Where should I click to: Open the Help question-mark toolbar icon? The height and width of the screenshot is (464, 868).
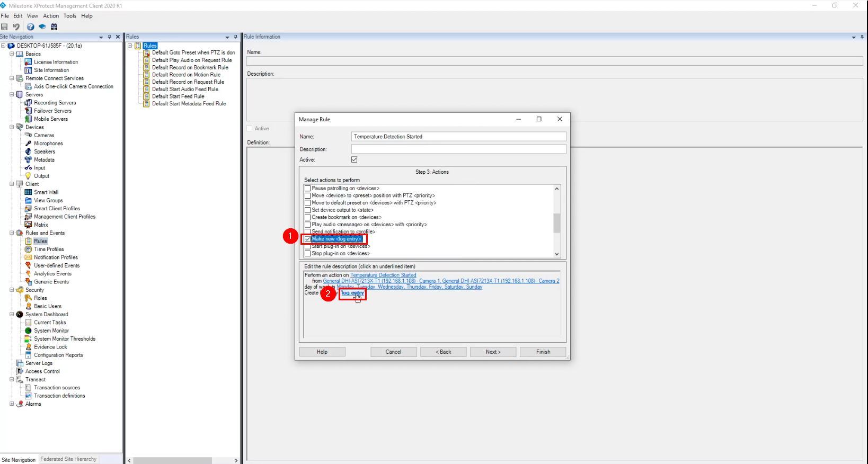coord(31,26)
